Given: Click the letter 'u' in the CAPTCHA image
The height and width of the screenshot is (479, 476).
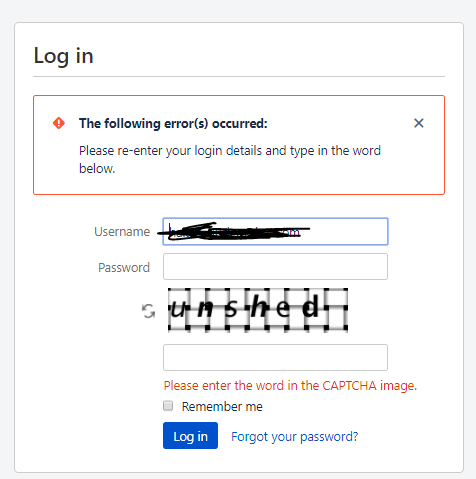Looking at the screenshot, I should click(x=178, y=310).
